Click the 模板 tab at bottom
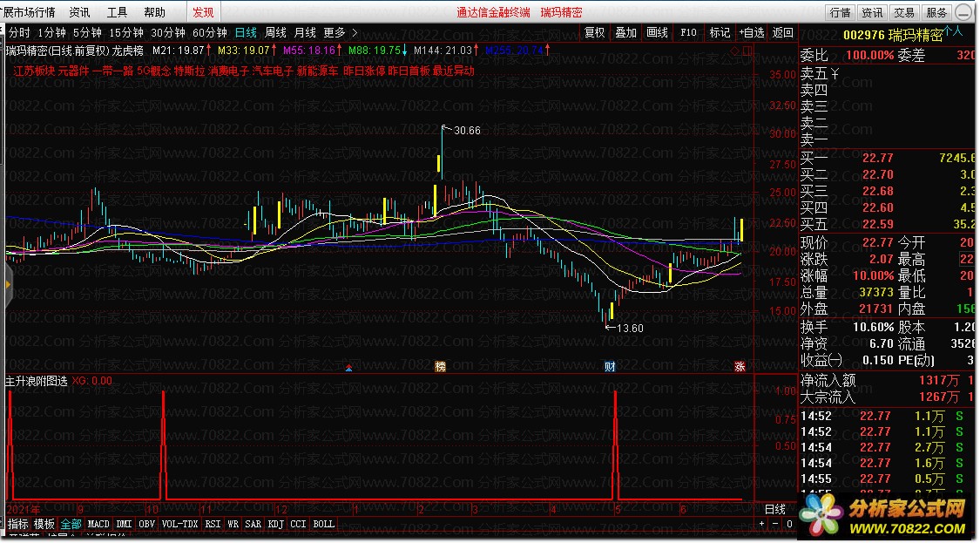Image resolution: width=980 pixels, height=543 pixels. pyautogui.click(x=44, y=524)
